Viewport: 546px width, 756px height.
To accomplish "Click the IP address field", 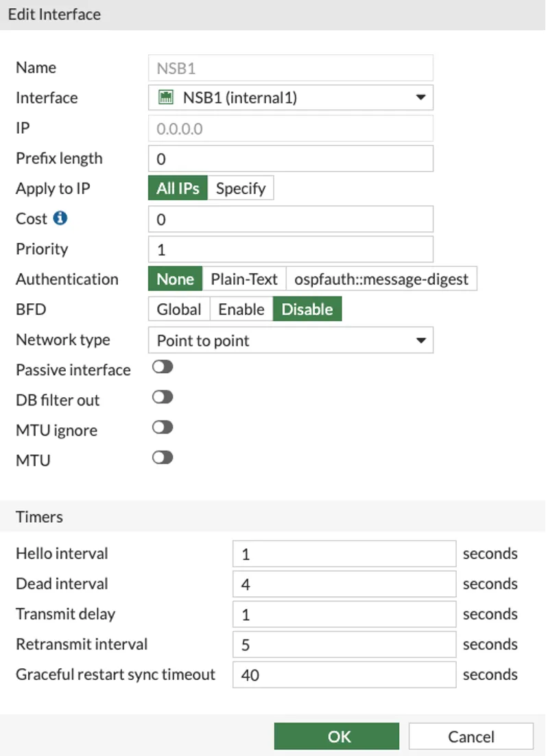I will 291,128.
